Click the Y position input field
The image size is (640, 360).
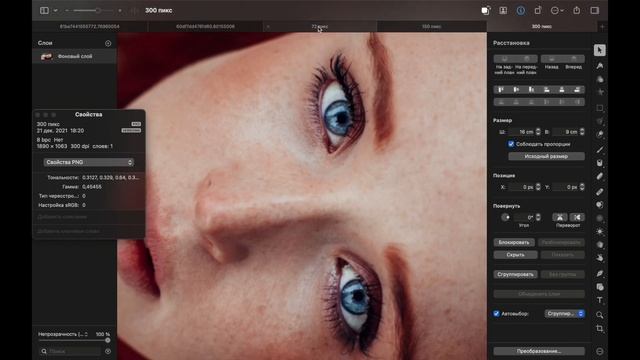coord(566,187)
